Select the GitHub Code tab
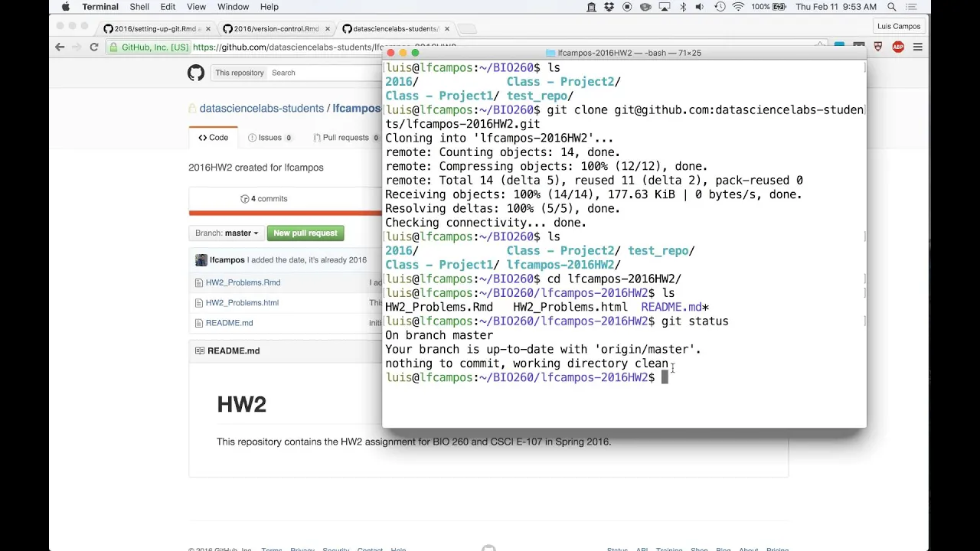This screenshot has width=980, height=551. (x=214, y=138)
